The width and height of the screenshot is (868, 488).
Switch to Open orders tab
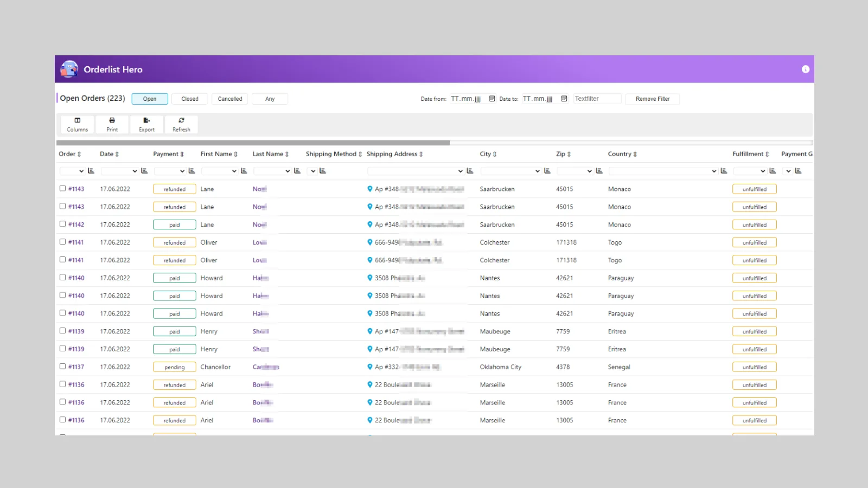pyautogui.click(x=150, y=99)
